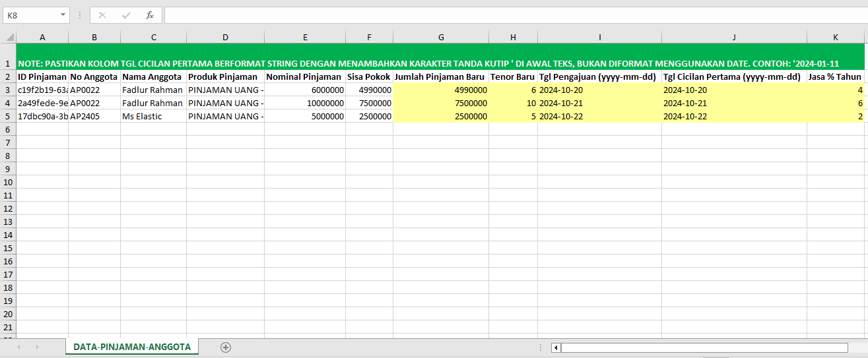Viewport: 868px width, 358px height.
Task: Click the Cancel formula X icon
Action: point(102,15)
